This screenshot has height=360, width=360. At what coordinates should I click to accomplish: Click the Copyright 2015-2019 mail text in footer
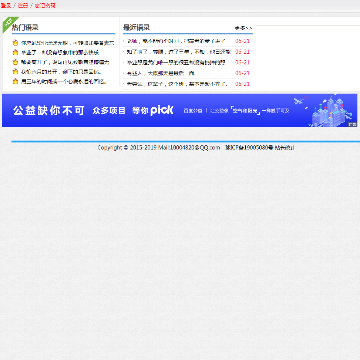(x=159, y=147)
